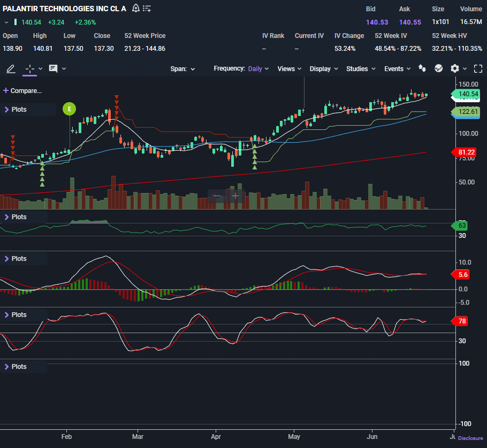Click the green earnings E marker

[69, 109]
